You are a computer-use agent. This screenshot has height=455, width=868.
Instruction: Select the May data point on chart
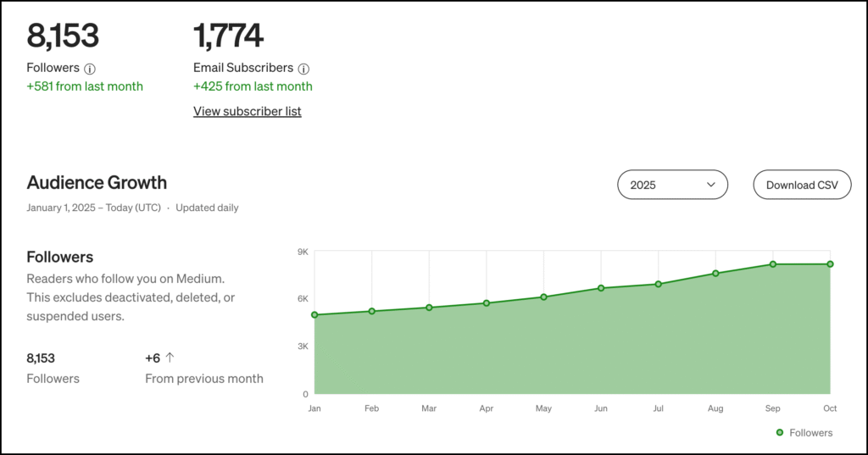point(543,297)
